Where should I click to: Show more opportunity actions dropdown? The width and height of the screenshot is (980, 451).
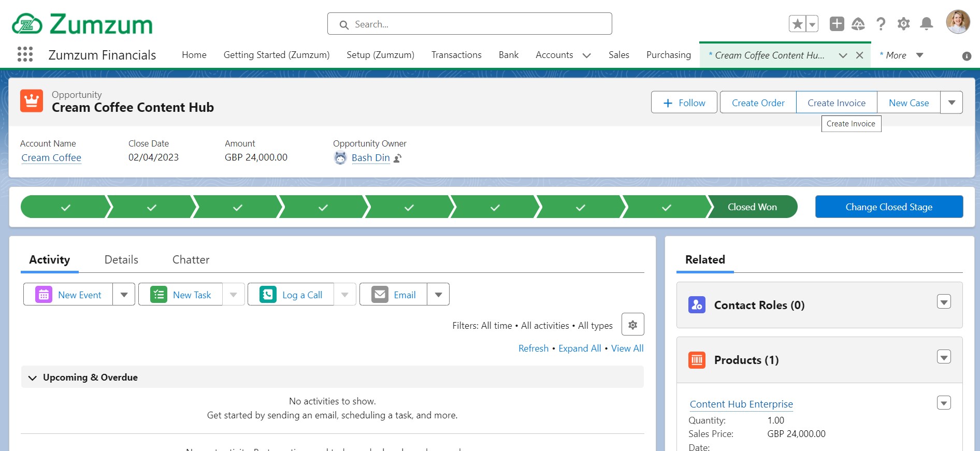click(952, 103)
